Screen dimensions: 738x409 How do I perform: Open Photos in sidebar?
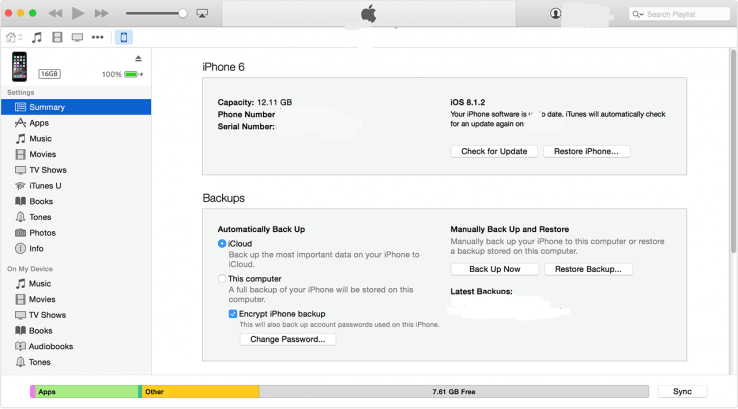[76, 233]
